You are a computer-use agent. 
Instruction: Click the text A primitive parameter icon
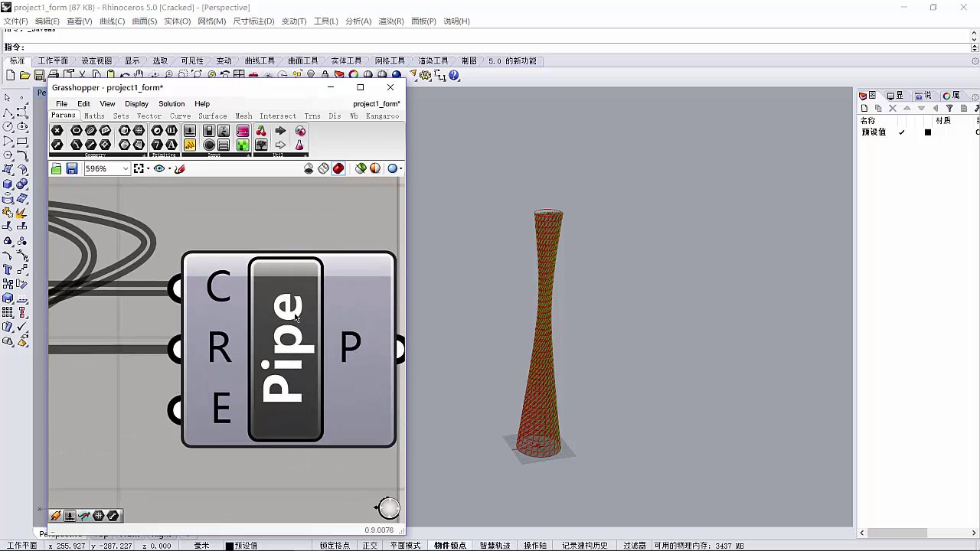pos(171,145)
